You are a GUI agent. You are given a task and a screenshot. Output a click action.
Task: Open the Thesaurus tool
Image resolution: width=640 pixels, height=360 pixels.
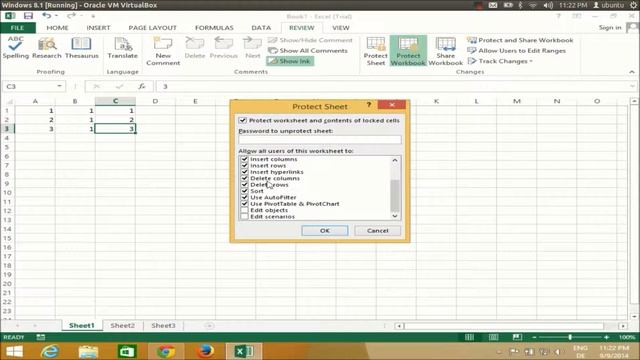click(82, 48)
